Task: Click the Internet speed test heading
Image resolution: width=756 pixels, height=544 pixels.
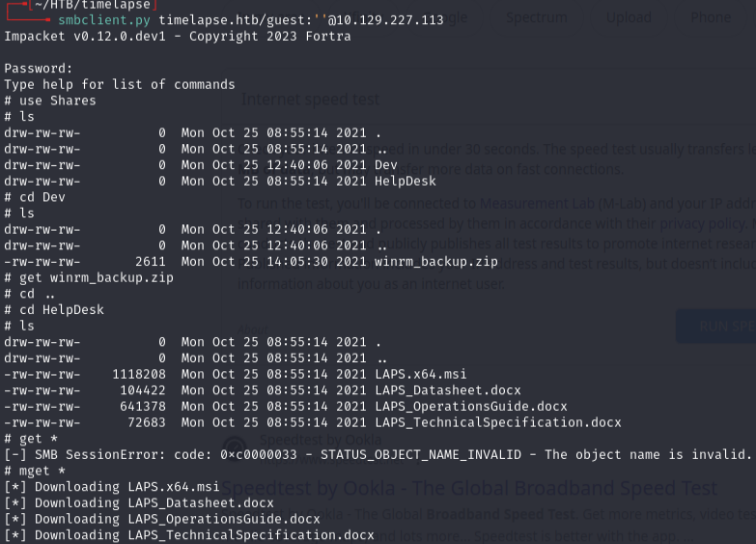Action: [x=310, y=99]
